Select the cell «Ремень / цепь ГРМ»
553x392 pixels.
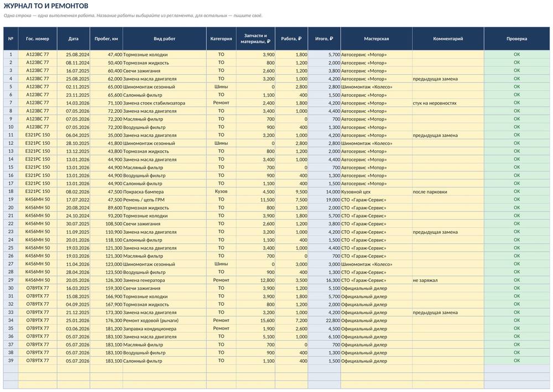pyautogui.click(x=164, y=200)
